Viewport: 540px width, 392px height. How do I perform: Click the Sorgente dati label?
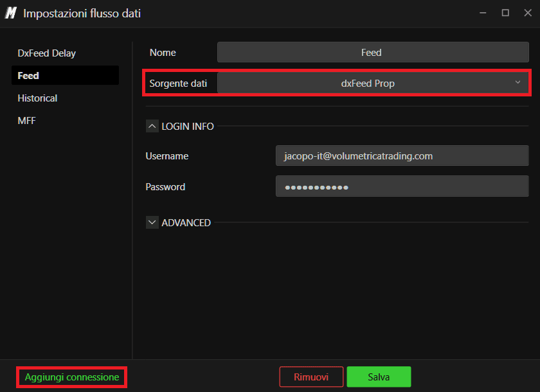pos(178,84)
